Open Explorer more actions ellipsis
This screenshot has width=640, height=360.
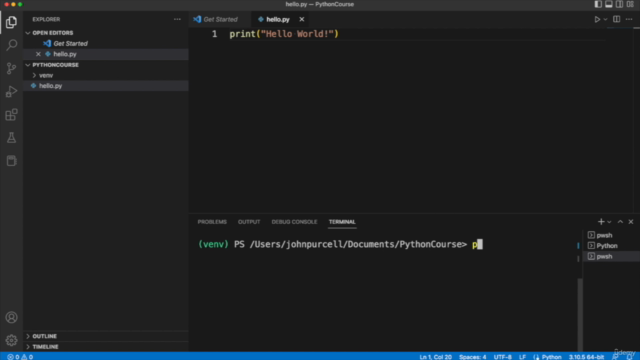point(177,19)
